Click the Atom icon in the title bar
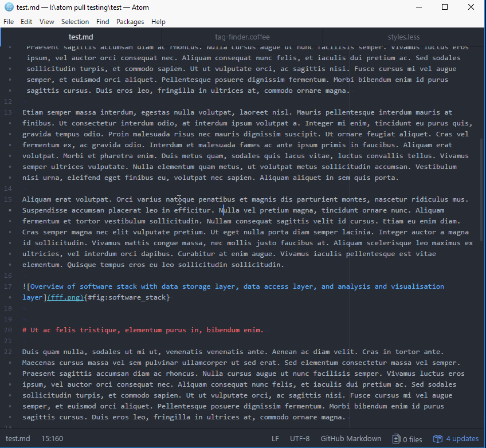Screen dimensions: 486x448 pos(7,7)
